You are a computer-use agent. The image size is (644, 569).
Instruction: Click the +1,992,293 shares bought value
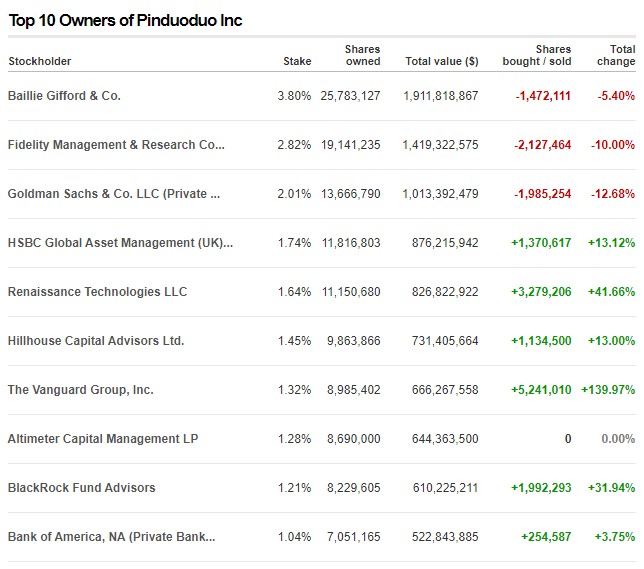541,487
